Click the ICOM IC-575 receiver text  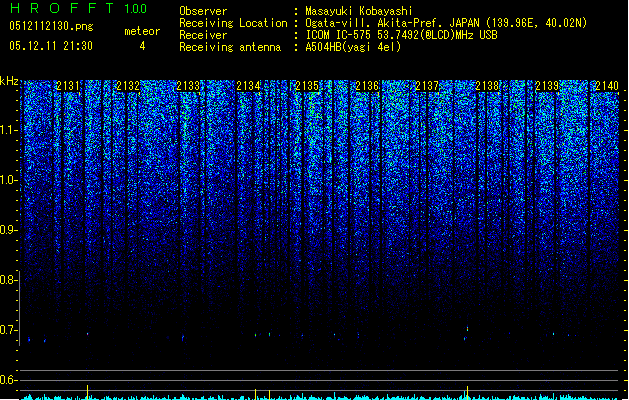401,35
